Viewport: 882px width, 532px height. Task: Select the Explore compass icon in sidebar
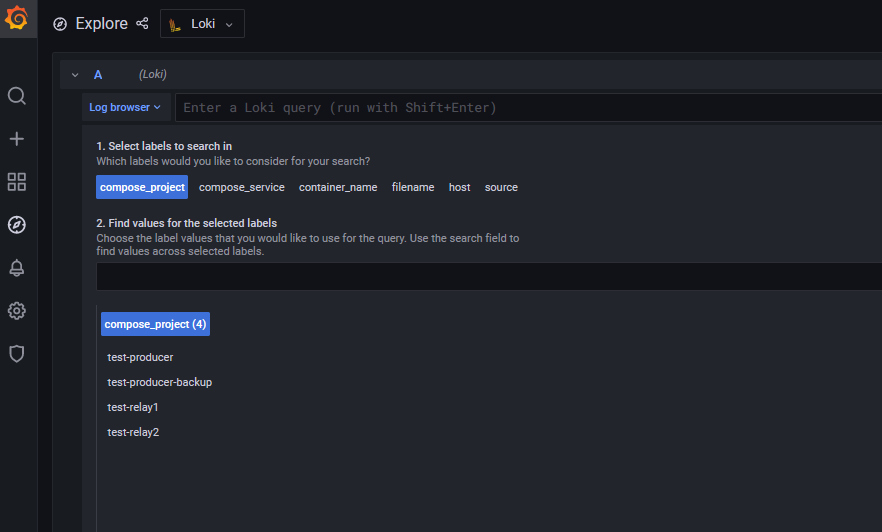pyautogui.click(x=17, y=225)
